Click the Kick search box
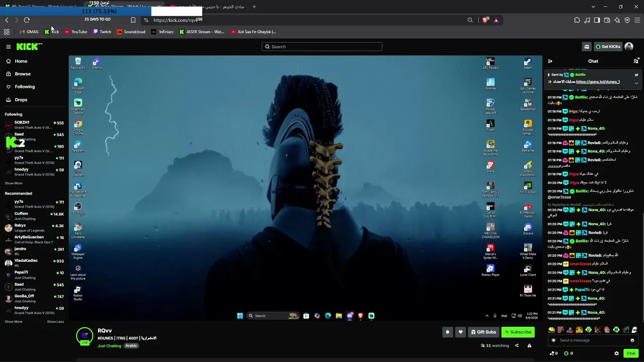Viewport: 644px width, 362px height. tap(322, 47)
